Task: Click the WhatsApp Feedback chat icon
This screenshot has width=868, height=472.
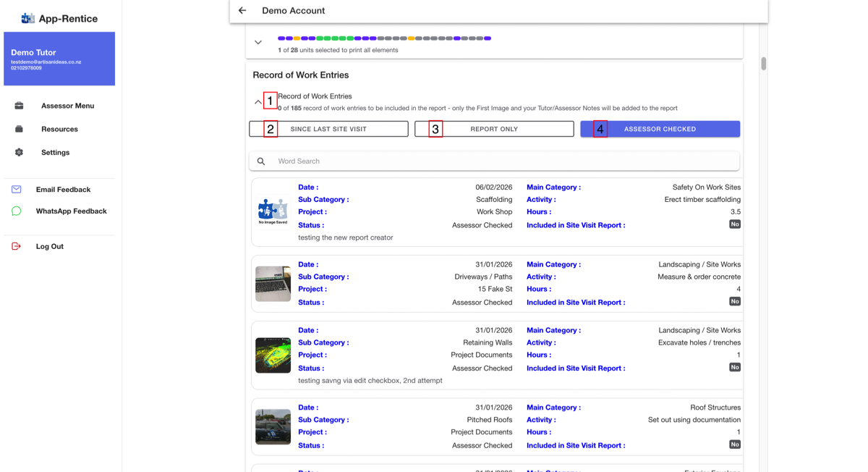Action: (16, 211)
